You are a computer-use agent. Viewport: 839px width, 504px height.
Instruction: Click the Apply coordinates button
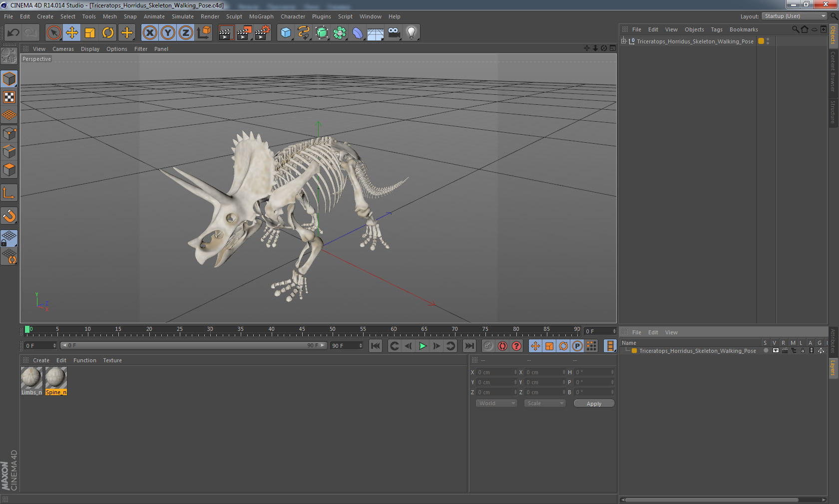(594, 403)
